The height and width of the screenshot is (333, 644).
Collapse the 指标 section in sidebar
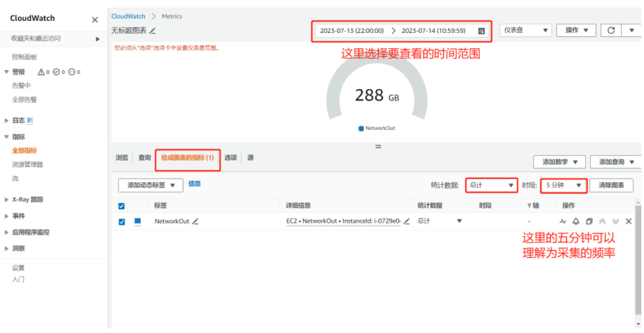[6, 137]
